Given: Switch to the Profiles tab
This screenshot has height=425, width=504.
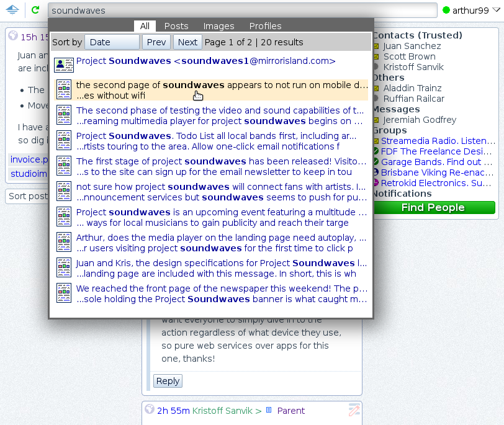Looking at the screenshot, I should [265, 26].
